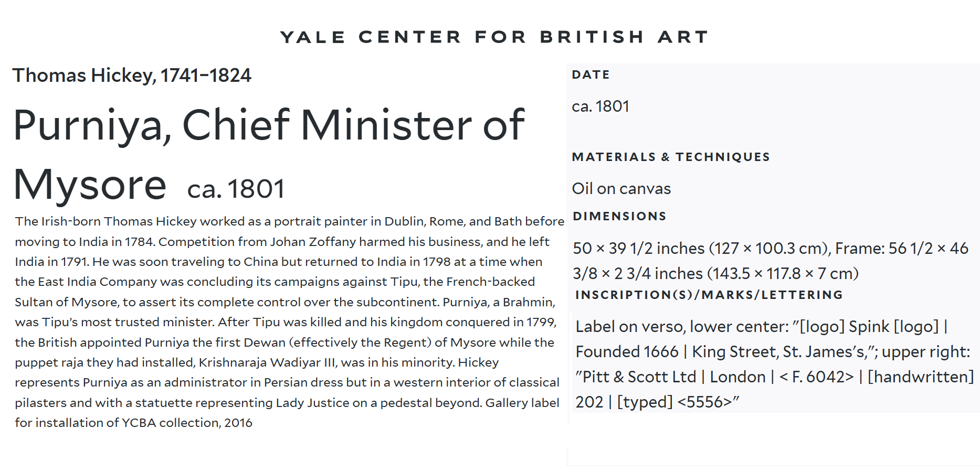
Task: Click the ca. 1801 value under Date
Action: tap(600, 106)
